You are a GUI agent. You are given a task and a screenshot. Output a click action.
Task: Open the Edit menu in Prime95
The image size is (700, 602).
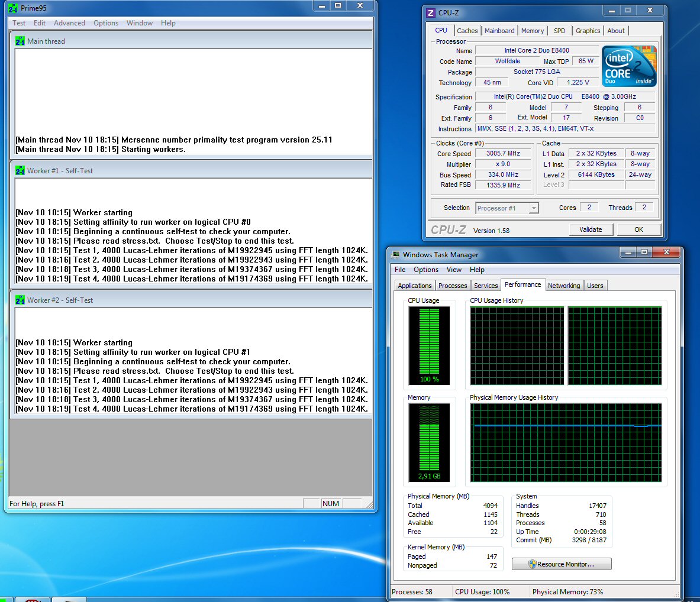pos(39,22)
